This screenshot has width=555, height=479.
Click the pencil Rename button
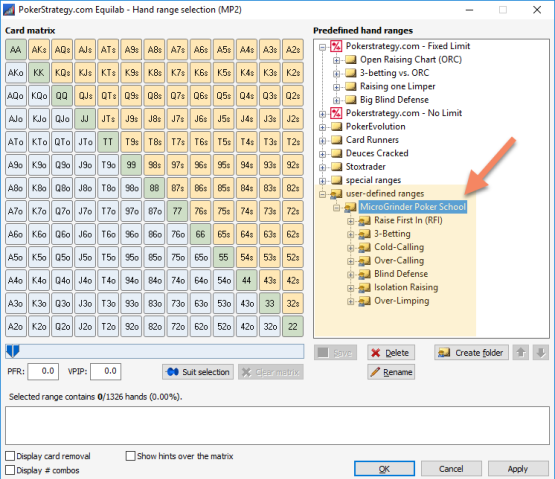[x=391, y=372]
